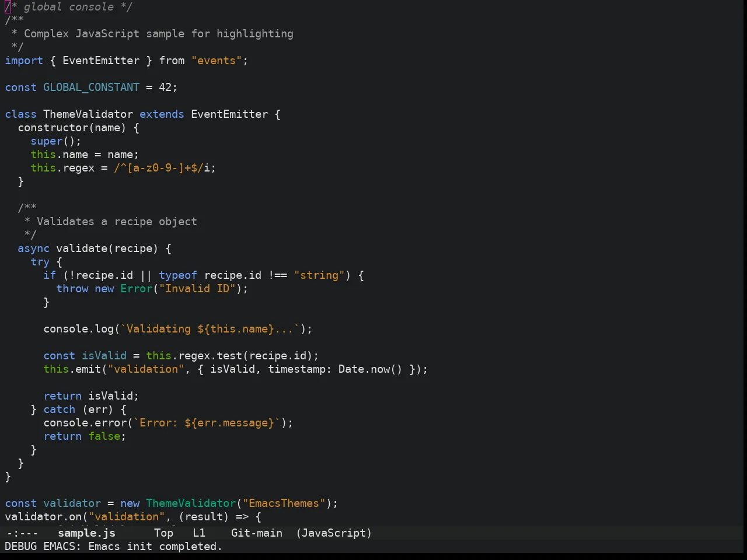Click the 'Complex JavaScript sample' comment line
The image size is (747, 560).
[x=152, y=34]
